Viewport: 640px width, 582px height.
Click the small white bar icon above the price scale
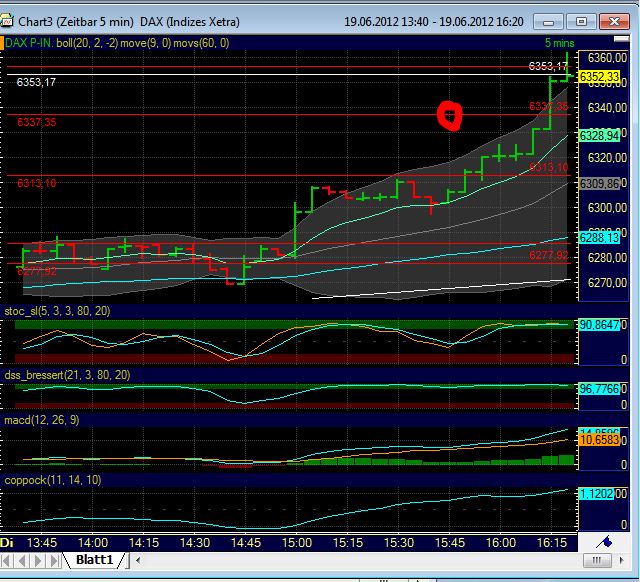point(621,39)
